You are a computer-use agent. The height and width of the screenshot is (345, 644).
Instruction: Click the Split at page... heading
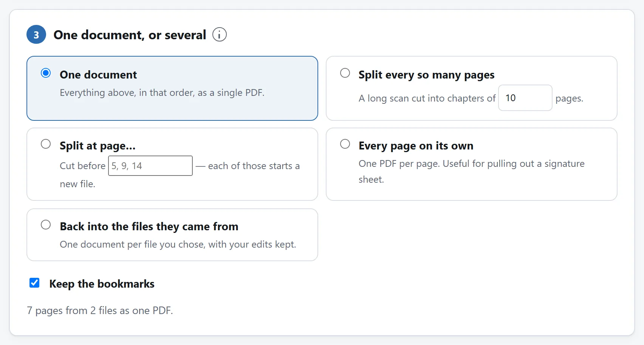[x=98, y=146]
